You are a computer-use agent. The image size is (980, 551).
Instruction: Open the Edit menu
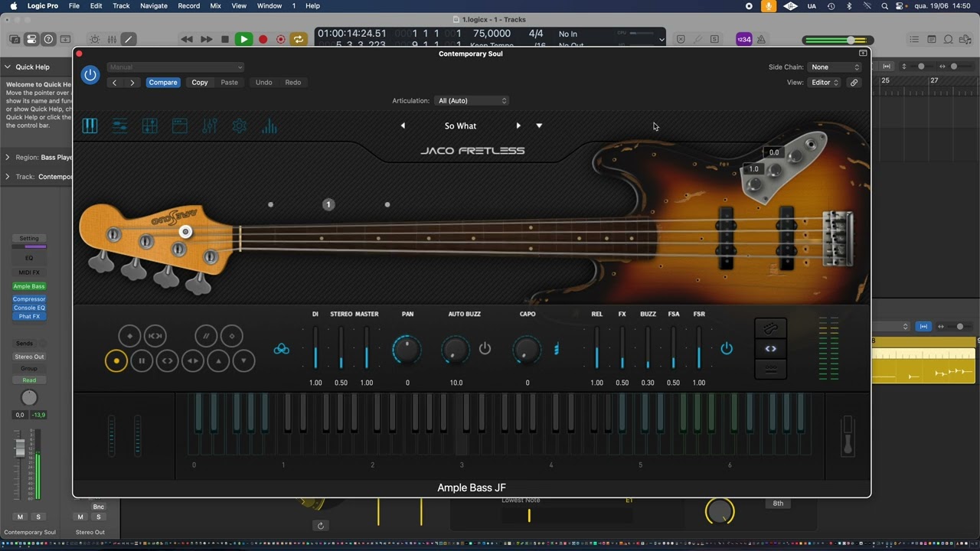(x=96, y=6)
